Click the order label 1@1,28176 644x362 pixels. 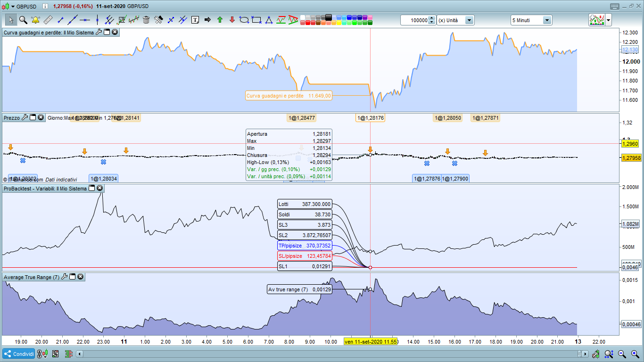pos(370,118)
